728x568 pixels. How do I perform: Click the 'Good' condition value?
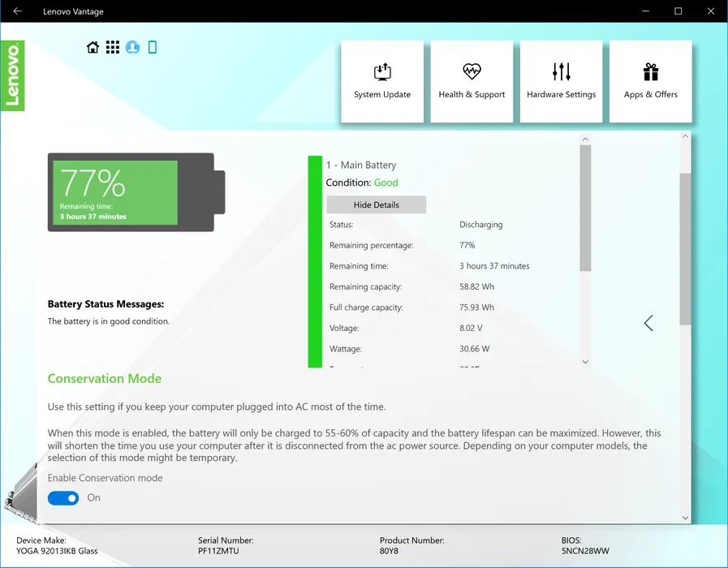[x=386, y=183]
